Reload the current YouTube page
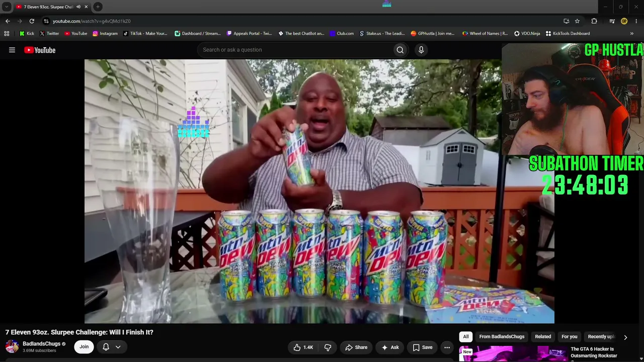This screenshot has width=644, height=362. click(32, 21)
